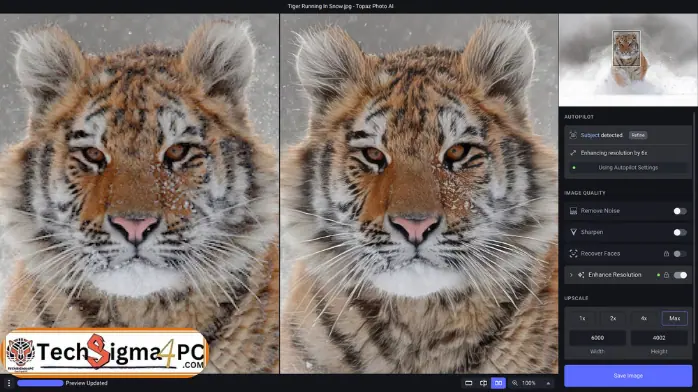Select the 2x upscale option

point(613,318)
